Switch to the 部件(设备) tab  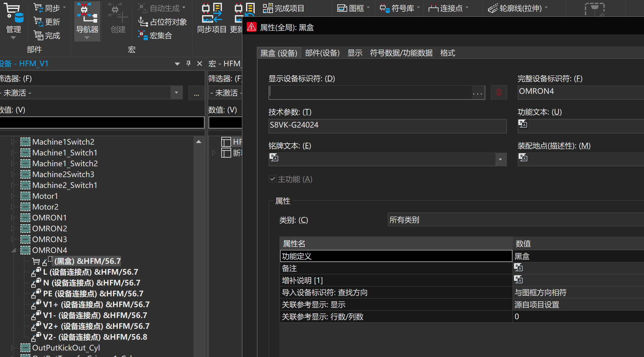click(x=322, y=53)
